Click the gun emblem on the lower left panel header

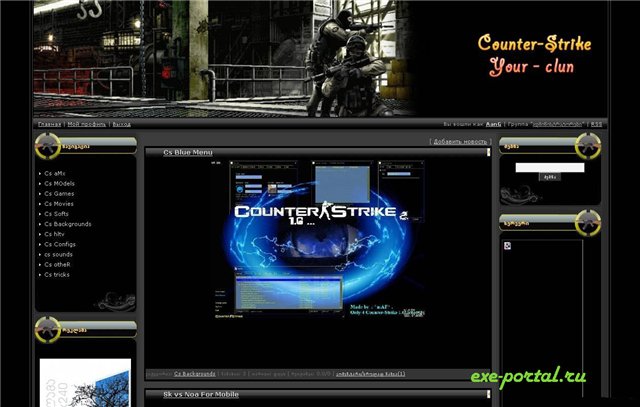(47, 329)
